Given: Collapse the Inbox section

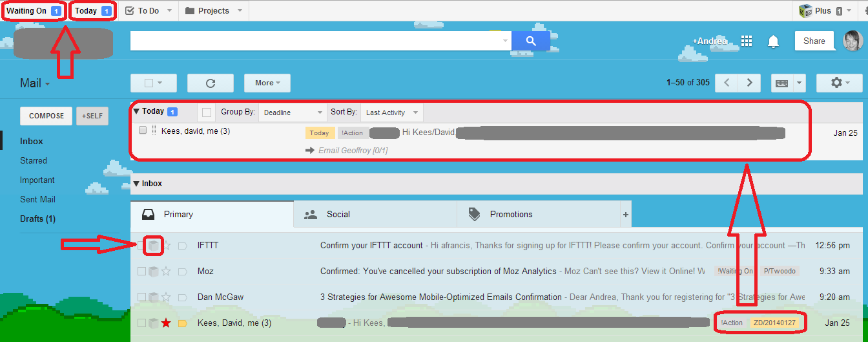Looking at the screenshot, I should [x=136, y=184].
